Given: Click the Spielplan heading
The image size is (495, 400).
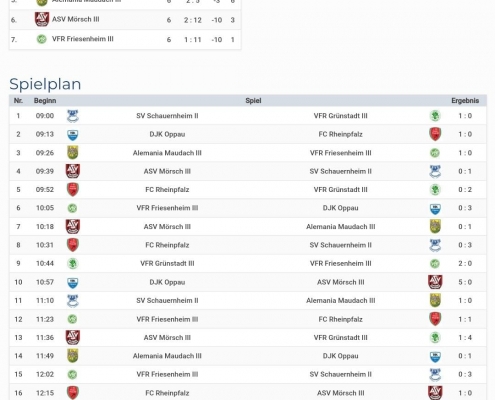Looking at the screenshot, I should (x=45, y=84).
